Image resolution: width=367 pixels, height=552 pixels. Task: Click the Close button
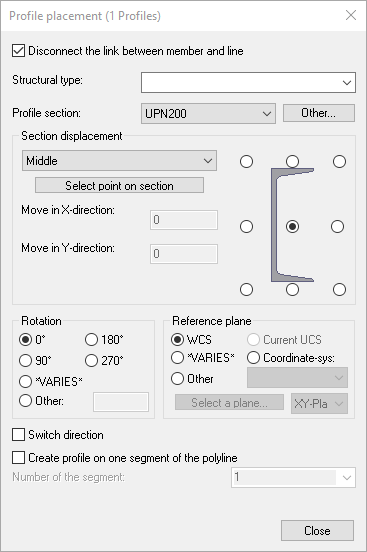(x=317, y=531)
